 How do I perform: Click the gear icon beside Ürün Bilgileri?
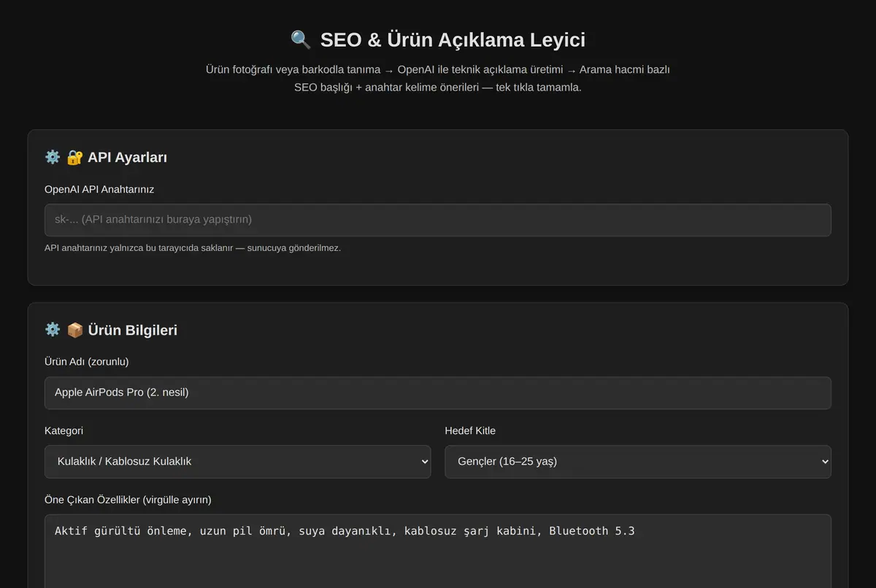53,330
